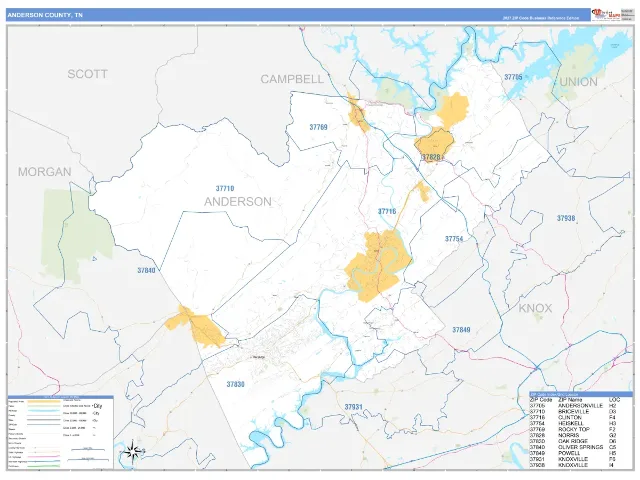Click ROCKY TOP in the ZIP index table
640x480 pixels.
pyautogui.click(x=573, y=429)
